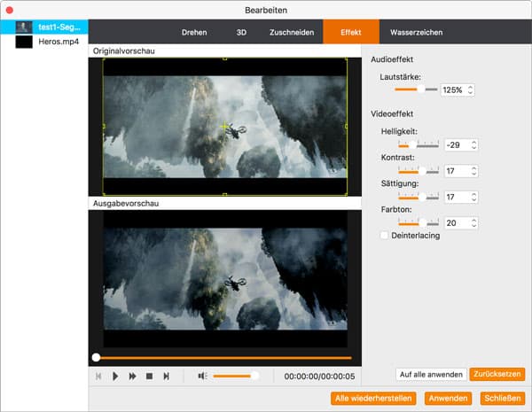Click the Lautstärke percentage stepper arrows

pyautogui.click(x=470, y=89)
